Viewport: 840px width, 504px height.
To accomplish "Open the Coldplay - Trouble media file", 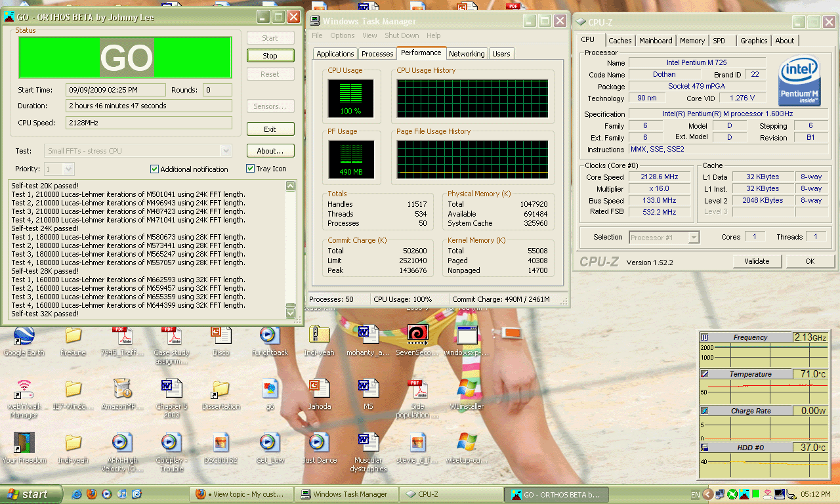I will coord(171,444).
